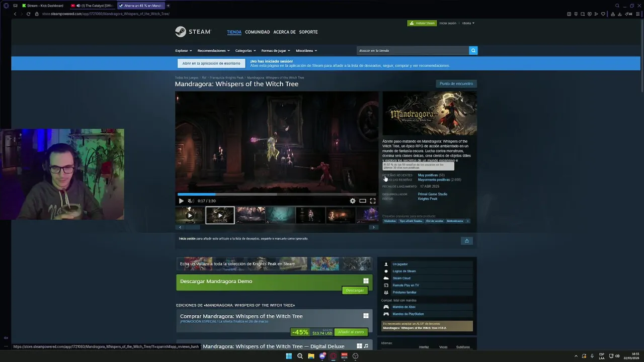The width and height of the screenshot is (644, 362).
Task: Click 'Abrir en la aplicación de escritorio'
Action: pos(211,63)
